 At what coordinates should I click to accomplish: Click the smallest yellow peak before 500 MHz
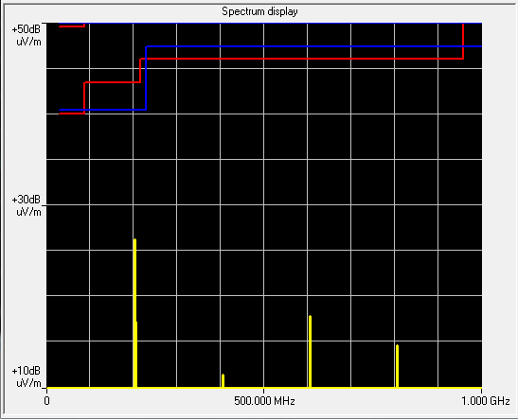(223, 380)
